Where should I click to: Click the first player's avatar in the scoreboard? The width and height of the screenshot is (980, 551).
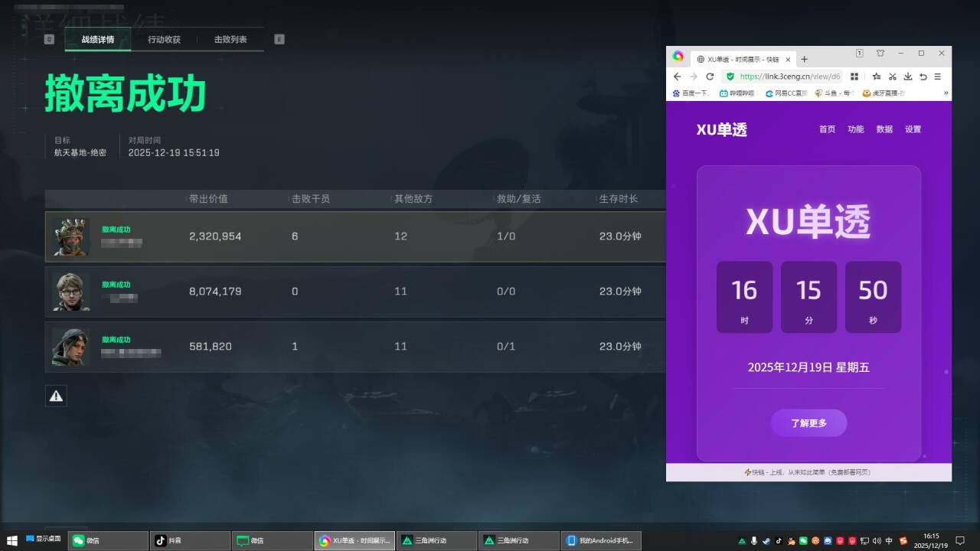70,236
